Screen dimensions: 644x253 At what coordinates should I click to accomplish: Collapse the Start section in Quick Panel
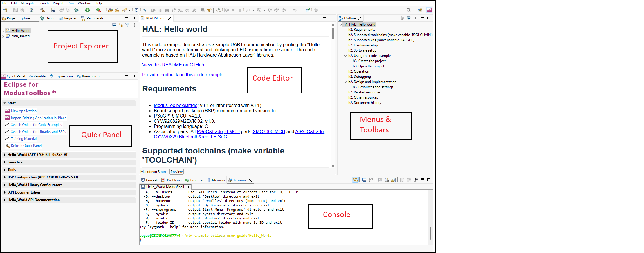coord(5,103)
